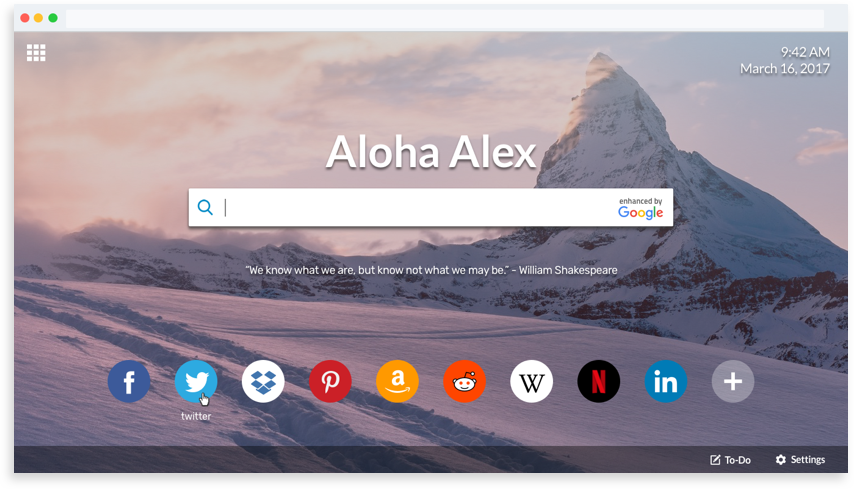Click the William Shakespeare quote text

point(431,270)
